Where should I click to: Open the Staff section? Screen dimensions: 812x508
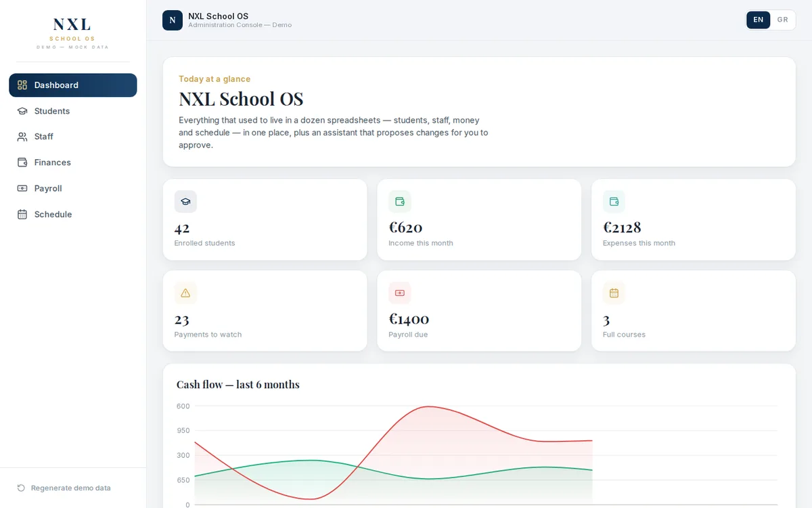click(73, 137)
